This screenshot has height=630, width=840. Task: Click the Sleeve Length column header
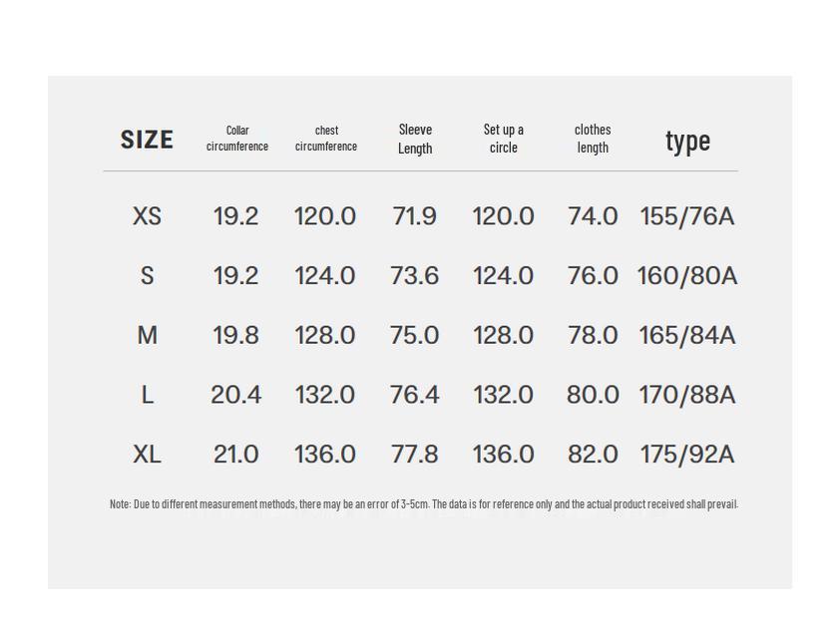tap(415, 139)
